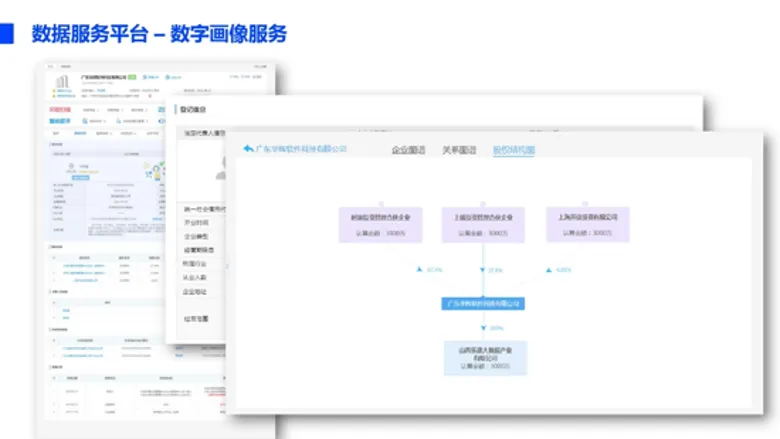Screen dimensions: 780x439
Task: Click the green status badge after the company name
Action: 132,77
